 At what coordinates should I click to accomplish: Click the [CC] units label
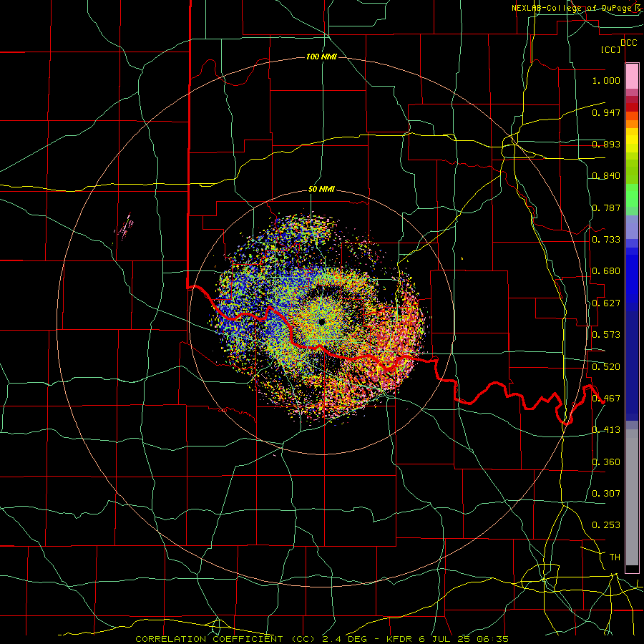click(611, 49)
